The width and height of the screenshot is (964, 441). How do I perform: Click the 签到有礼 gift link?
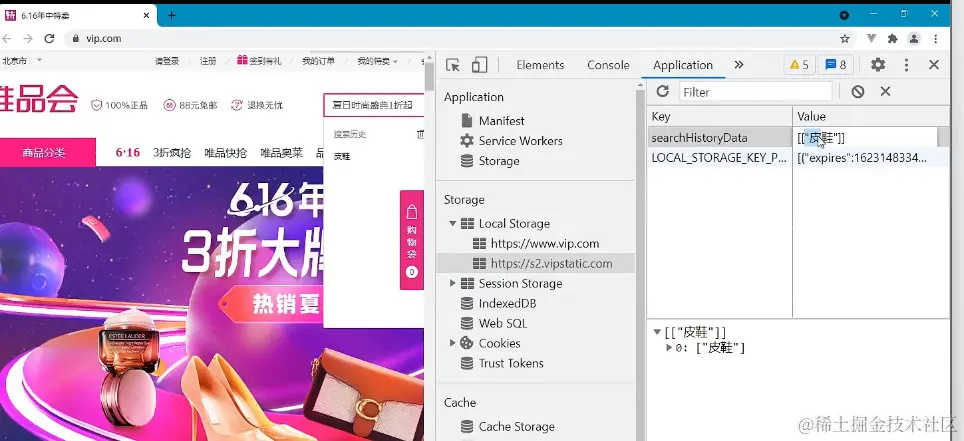tap(259, 61)
